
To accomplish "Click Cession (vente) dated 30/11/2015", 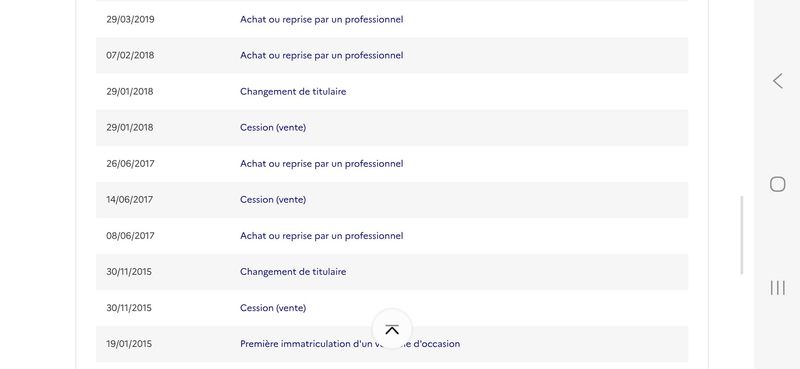I will [x=273, y=308].
